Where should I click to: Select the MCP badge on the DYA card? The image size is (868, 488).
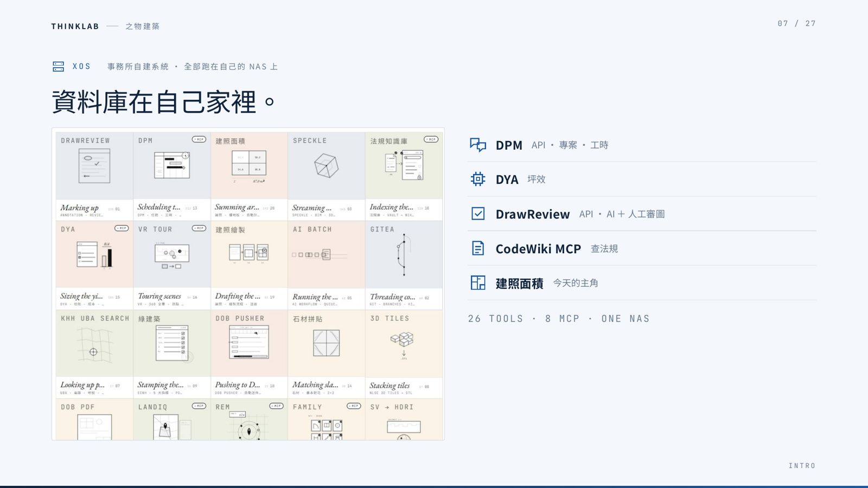(x=122, y=228)
